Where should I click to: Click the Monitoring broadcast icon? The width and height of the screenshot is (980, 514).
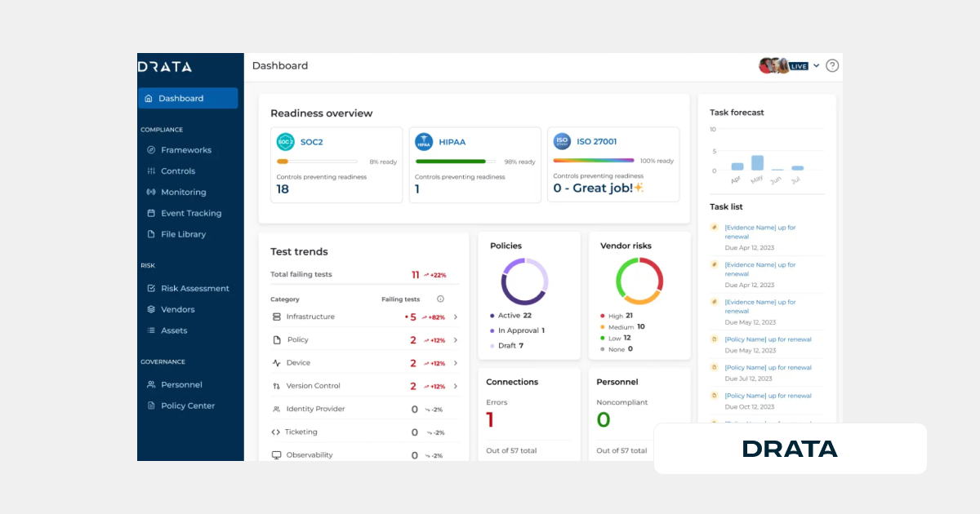click(x=151, y=193)
